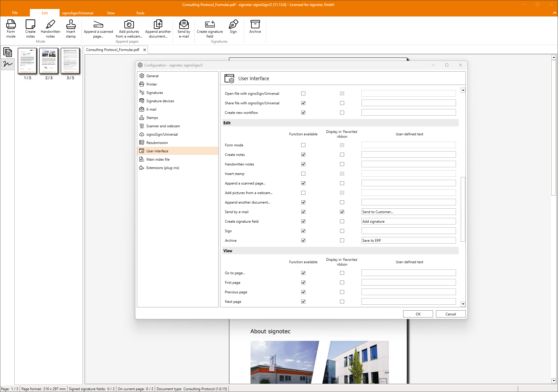Image resolution: width=558 pixels, height=392 pixels.
Task: Open General settings category
Action: click(x=178, y=76)
